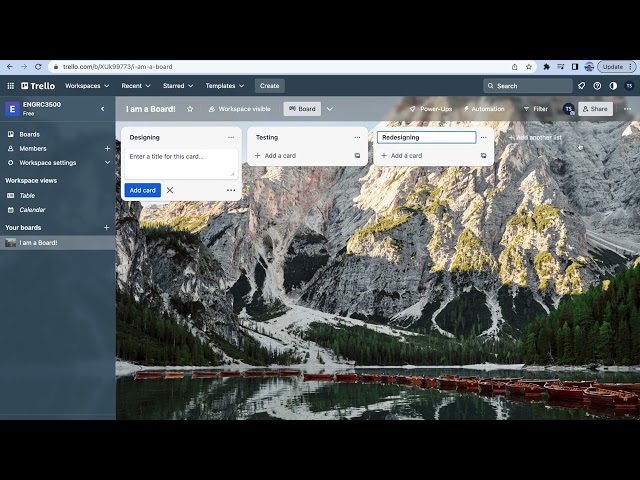Screen dimensions: 640x480
Task: Open Designing list actions menu
Action: [x=231, y=138]
